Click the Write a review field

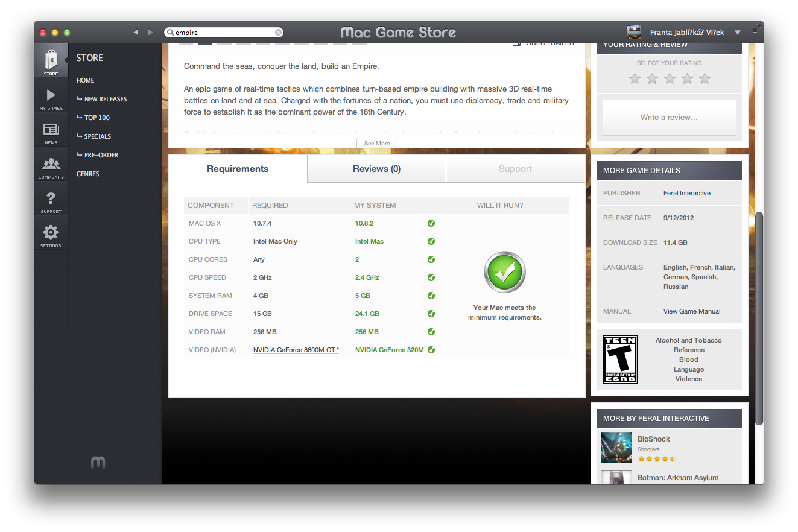click(669, 118)
